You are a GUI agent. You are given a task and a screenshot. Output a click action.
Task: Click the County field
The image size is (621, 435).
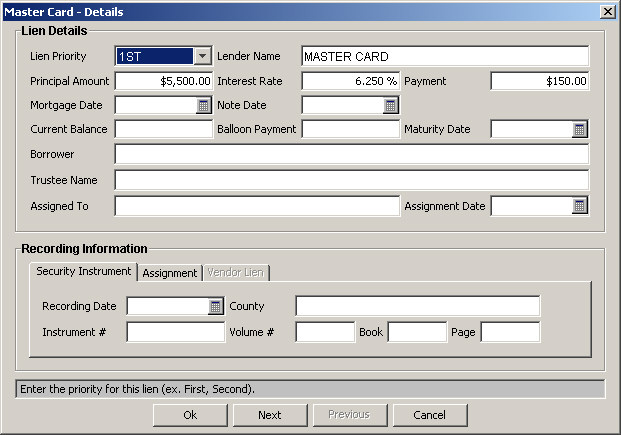(417, 306)
